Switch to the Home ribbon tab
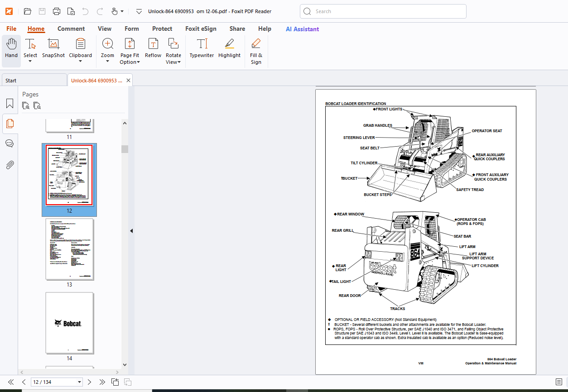The image size is (568, 392). pyautogui.click(x=36, y=29)
